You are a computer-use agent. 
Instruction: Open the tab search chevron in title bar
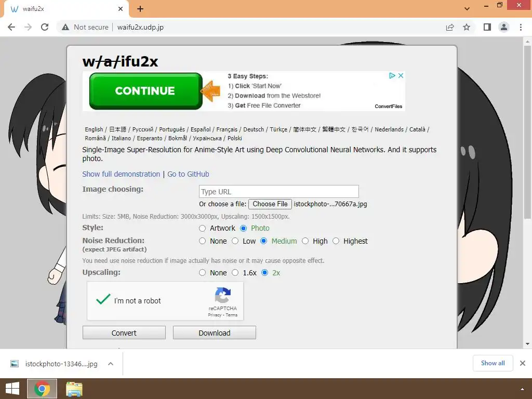(467, 9)
